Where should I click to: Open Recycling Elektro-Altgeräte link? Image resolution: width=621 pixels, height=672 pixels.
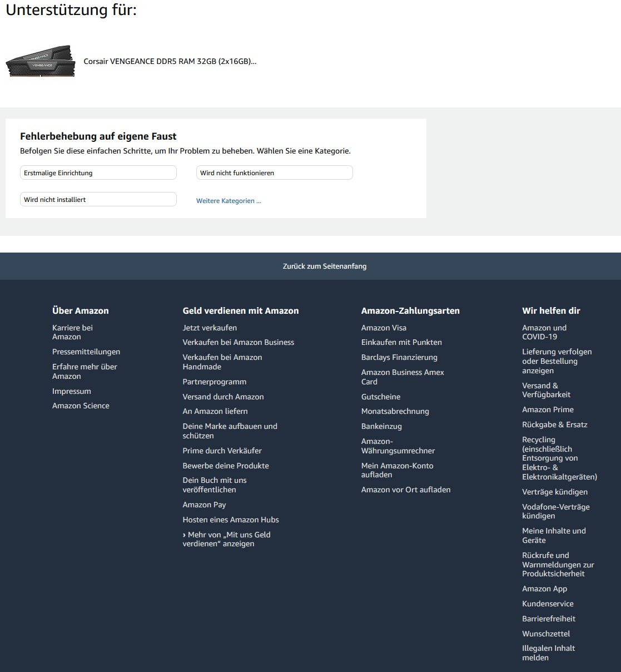tap(560, 458)
